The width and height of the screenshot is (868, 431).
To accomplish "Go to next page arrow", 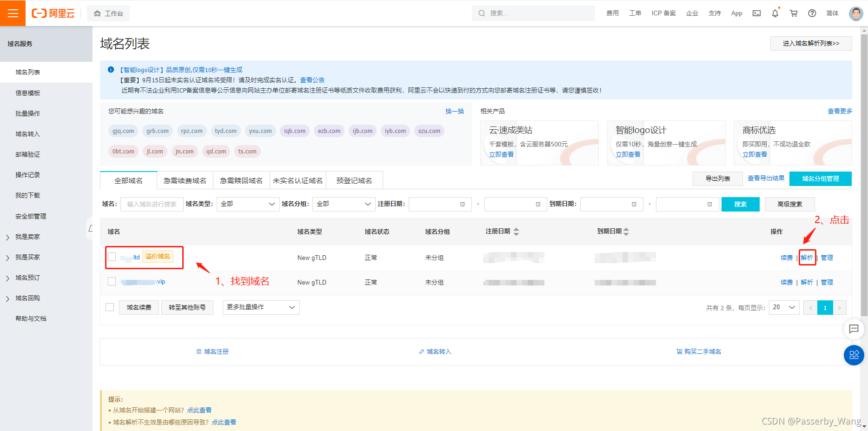I will 840,308.
